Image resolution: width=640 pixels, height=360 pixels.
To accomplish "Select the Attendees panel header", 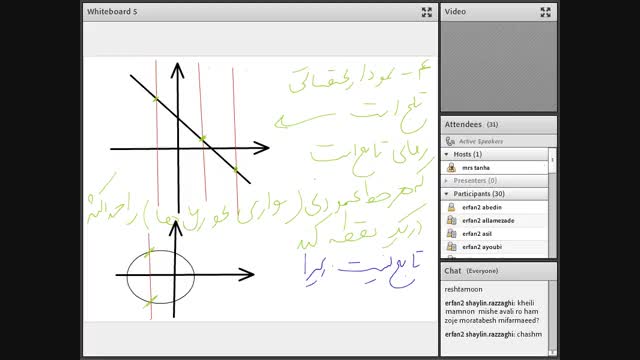I will 498,124.
